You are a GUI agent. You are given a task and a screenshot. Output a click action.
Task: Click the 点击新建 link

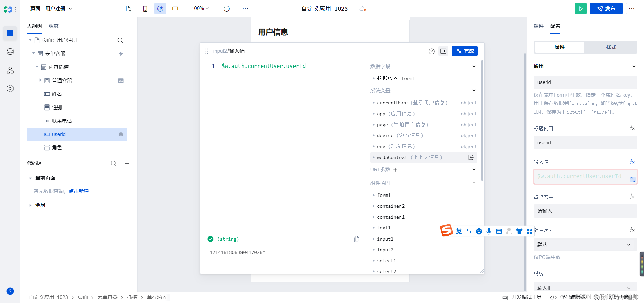coord(79,191)
